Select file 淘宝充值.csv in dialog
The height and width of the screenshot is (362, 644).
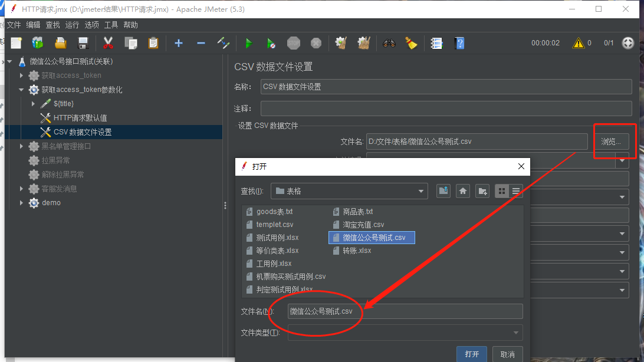tap(359, 225)
